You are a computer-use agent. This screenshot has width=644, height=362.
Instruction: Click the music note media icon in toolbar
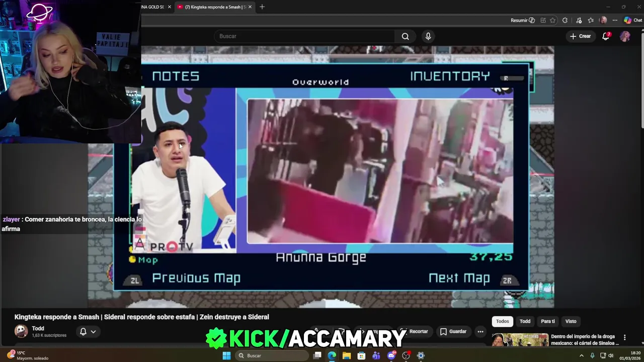point(579,20)
